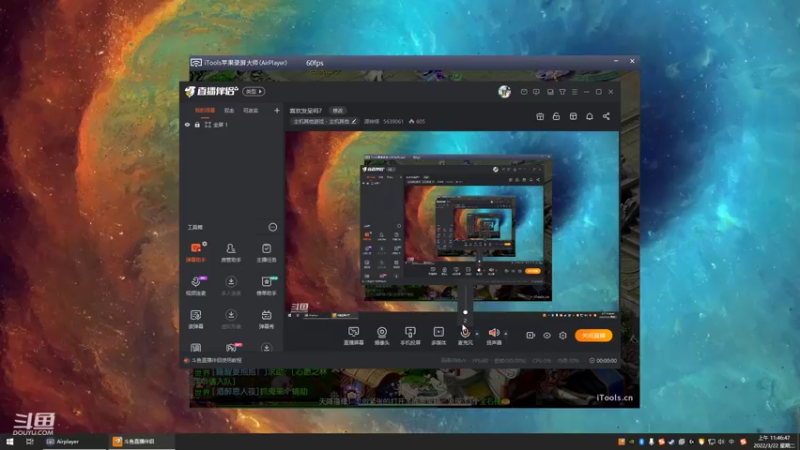The width and height of the screenshot is (800, 450).
Task: Open the 榜单助手 tool with green badge
Action: click(266, 286)
